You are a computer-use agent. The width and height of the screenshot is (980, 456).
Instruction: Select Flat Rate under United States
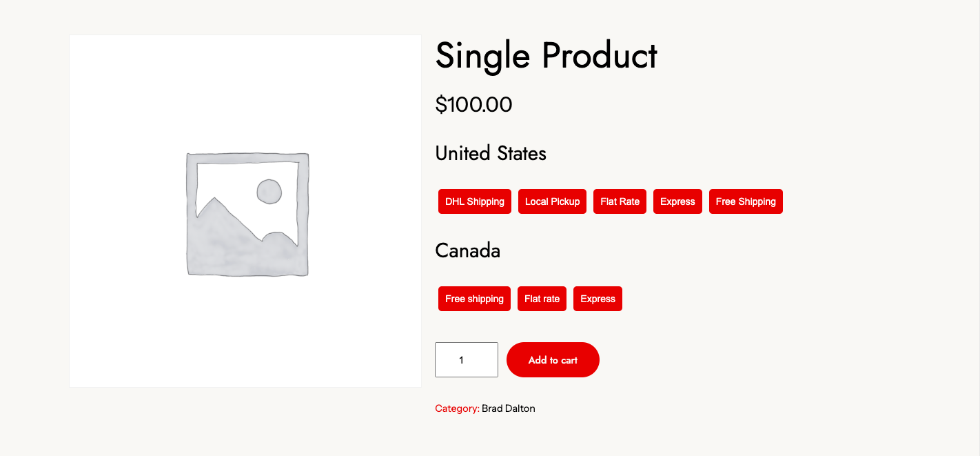620,201
